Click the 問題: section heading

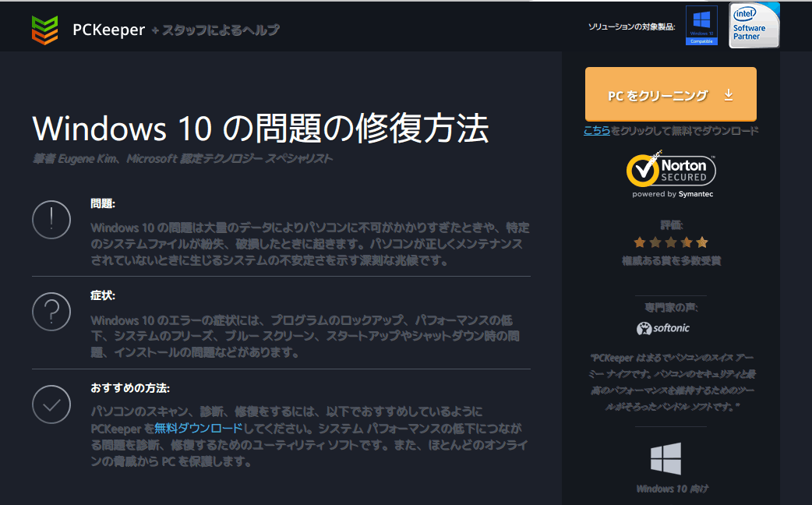(x=103, y=203)
